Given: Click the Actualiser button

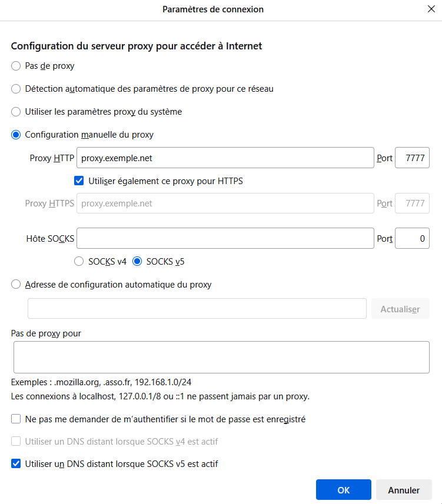Looking at the screenshot, I should pyautogui.click(x=400, y=309).
